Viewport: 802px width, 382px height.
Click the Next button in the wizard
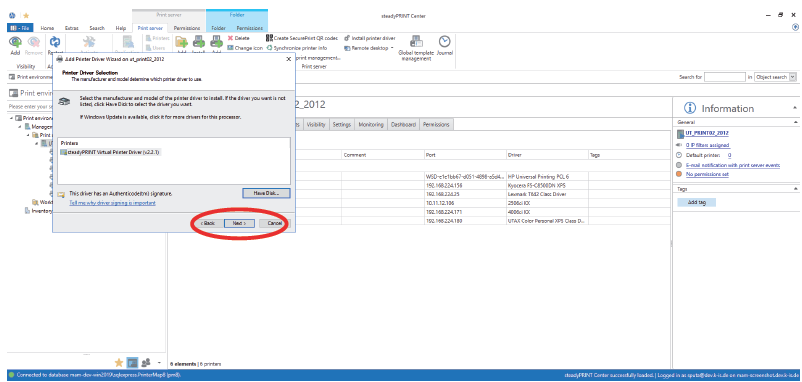239,223
